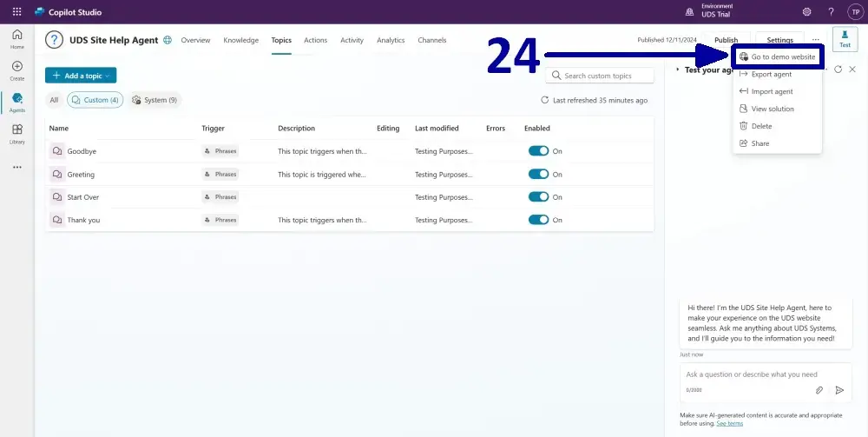Screen dimensions: 868x437
Task: Select the Topics tab
Action: coord(281,40)
